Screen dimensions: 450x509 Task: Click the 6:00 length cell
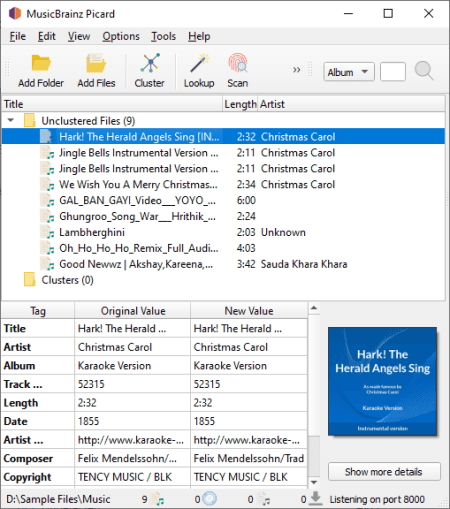(246, 200)
